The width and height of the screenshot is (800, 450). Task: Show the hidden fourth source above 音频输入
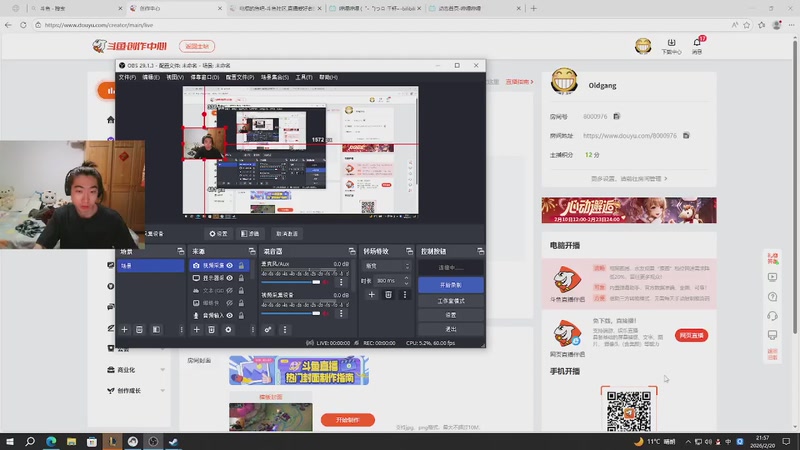coord(230,303)
